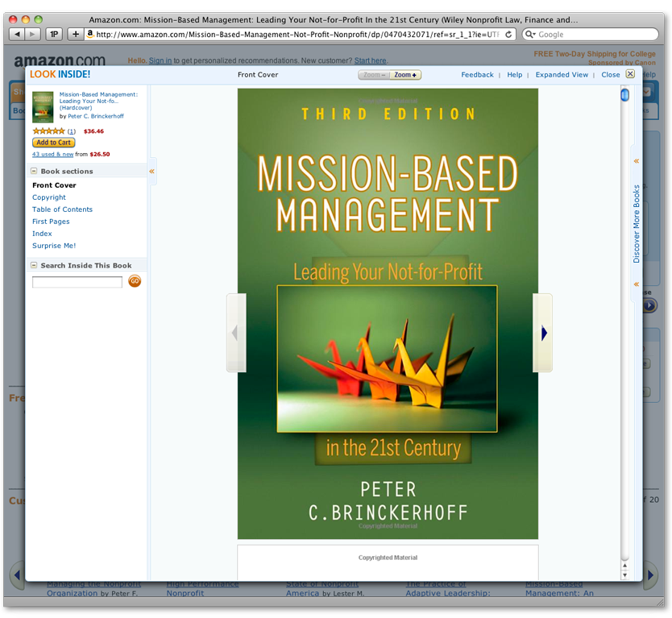The height and width of the screenshot is (618, 672).
Task: Click the scrollbar thumb in book viewer
Action: [624, 95]
